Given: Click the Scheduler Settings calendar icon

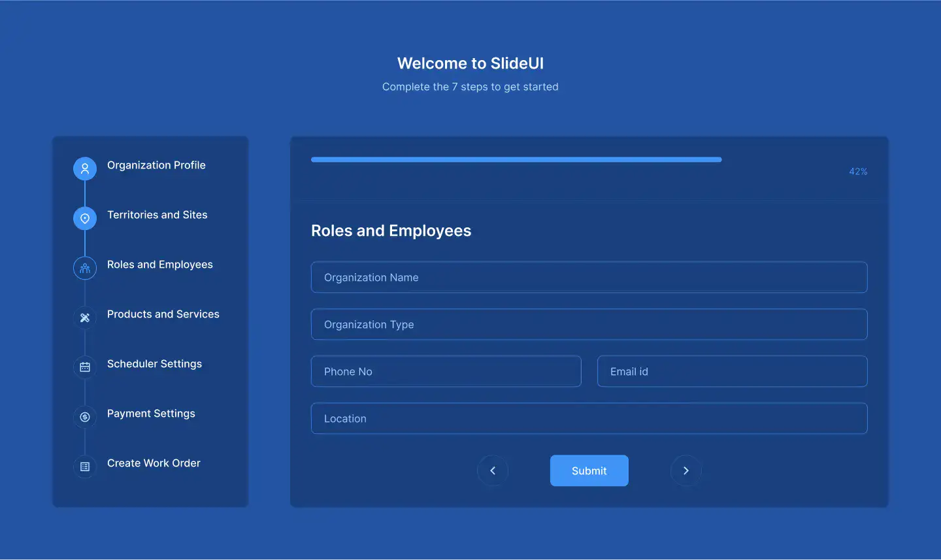Looking at the screenshot, I should pyautogui.click(x=85, y=367).
